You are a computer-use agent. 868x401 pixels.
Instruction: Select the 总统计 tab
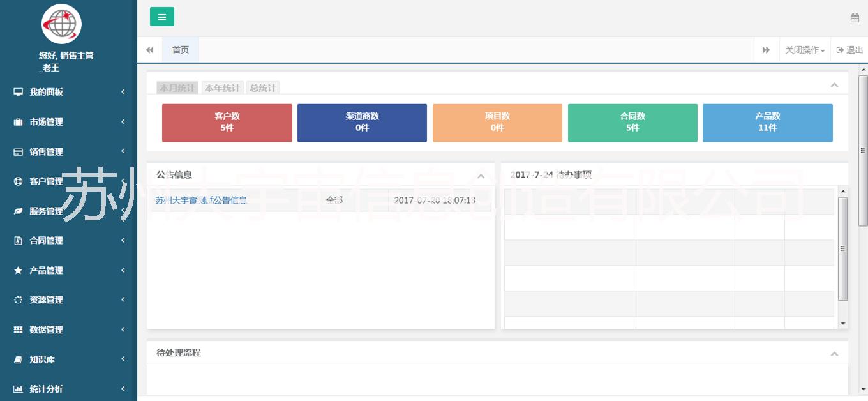[x=263, y=88]
